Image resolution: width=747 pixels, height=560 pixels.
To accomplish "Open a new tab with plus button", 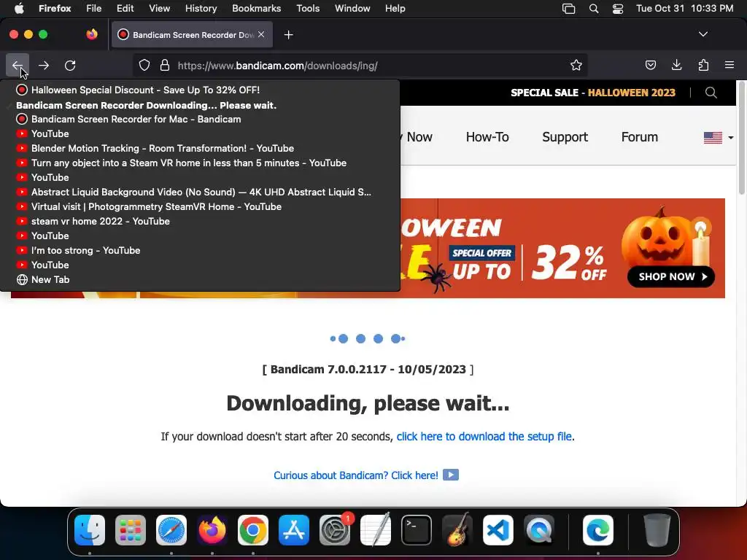I will tap(288, 35).
